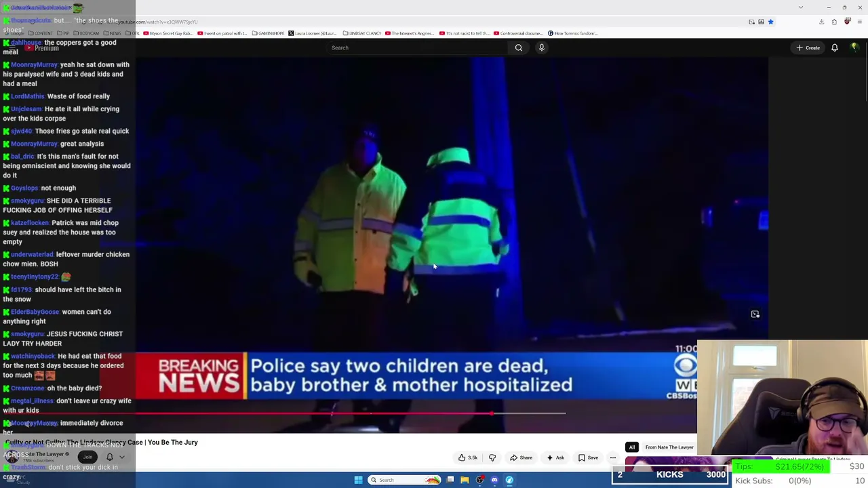This screenshot has height=488, width=868.
Task: Click the Create button
Action: pyautogui.click(x=808, y=47)
